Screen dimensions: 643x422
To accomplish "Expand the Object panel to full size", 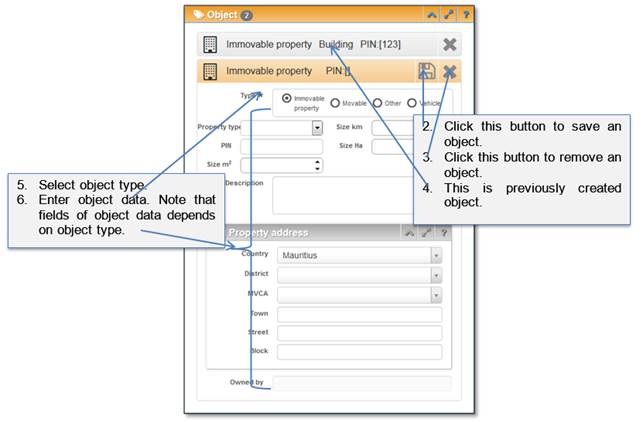I will [448, 14].
